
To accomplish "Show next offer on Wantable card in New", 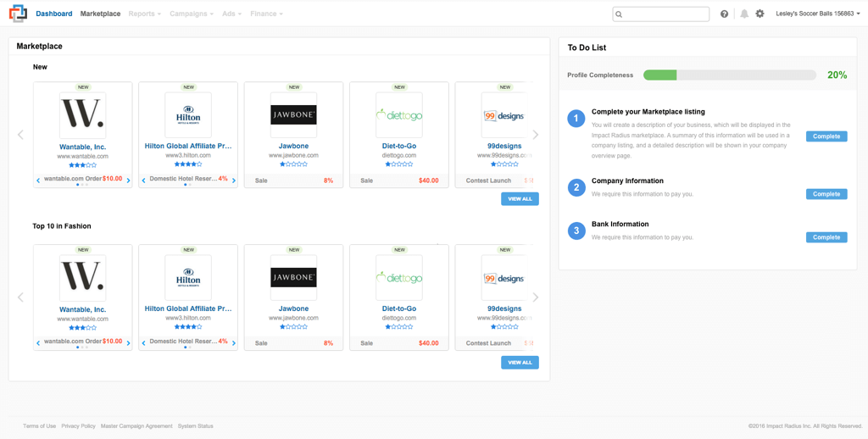I will 129,181.
